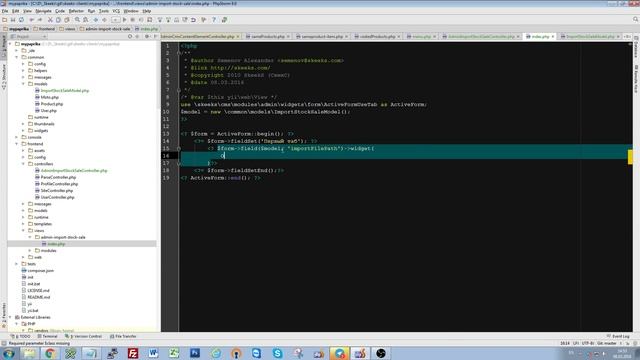Collapse the frontend folder
This screenshot has width=640, height=360.
point(17,144)
